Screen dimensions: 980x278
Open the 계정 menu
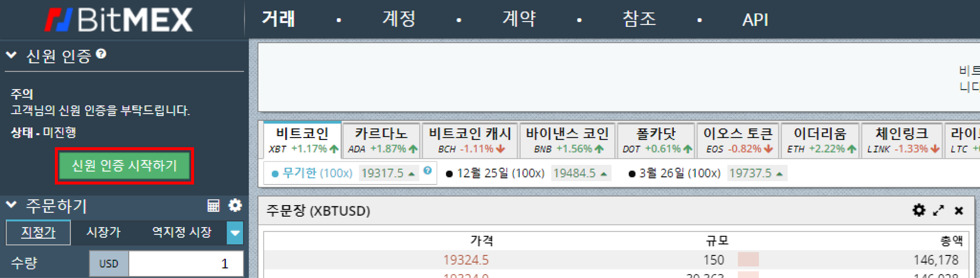point(399,19)
